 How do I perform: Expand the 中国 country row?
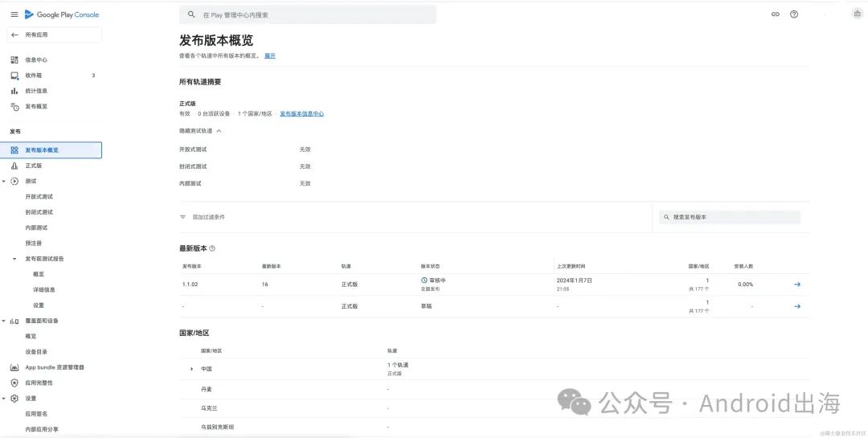point(191,369)
